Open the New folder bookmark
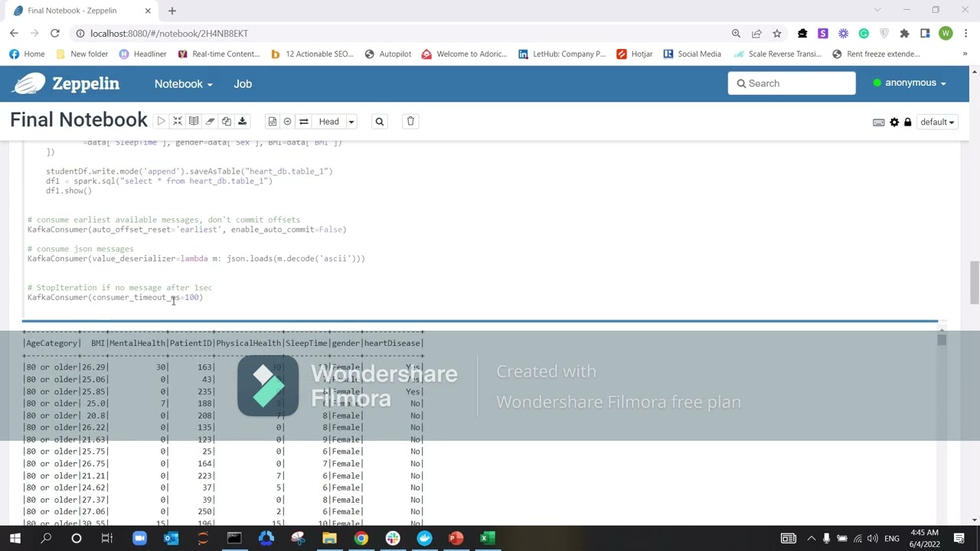The height and width of the screenshot is (551, 980). 81,54
